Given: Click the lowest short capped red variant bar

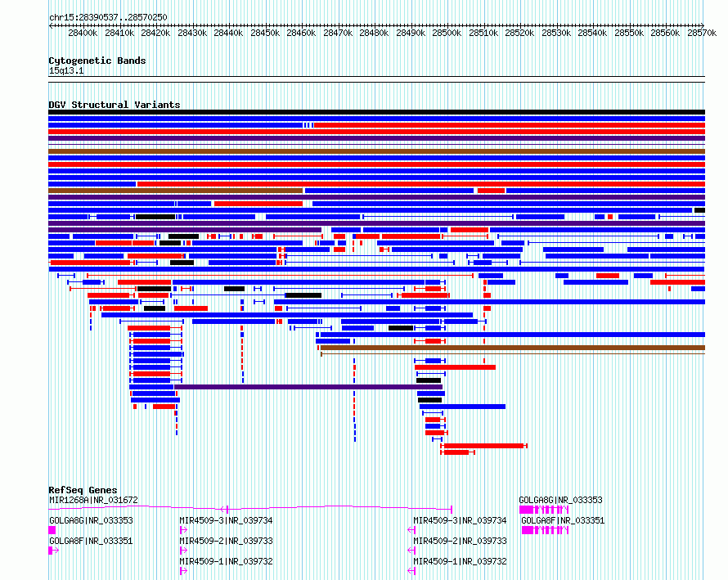Looking at the screenshot, I should [458, 452].
